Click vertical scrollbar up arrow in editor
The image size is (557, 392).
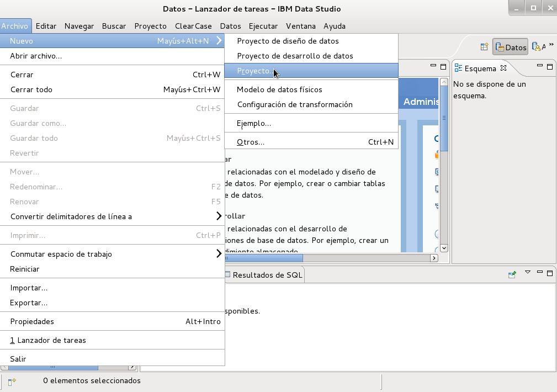pos(444,82)
